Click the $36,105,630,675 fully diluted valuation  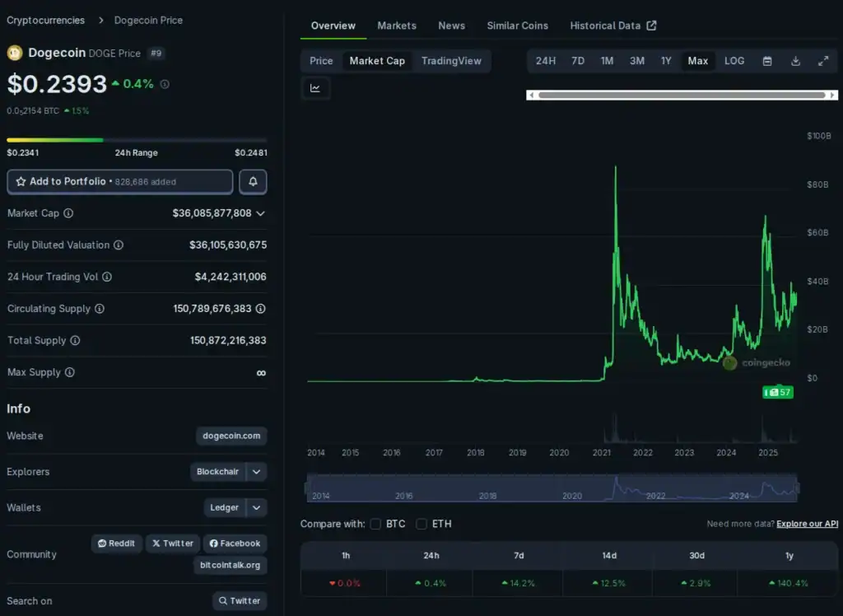(228, 245)
